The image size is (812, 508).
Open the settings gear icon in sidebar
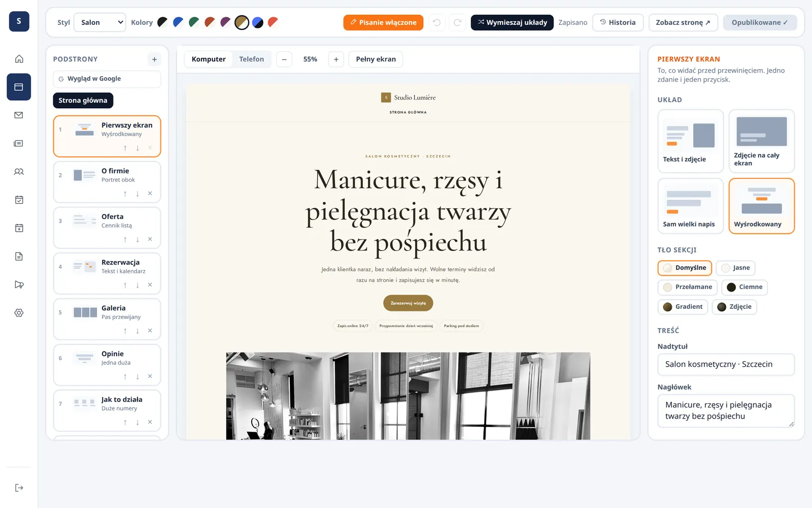pyautogui.click(x=19, y=313)
